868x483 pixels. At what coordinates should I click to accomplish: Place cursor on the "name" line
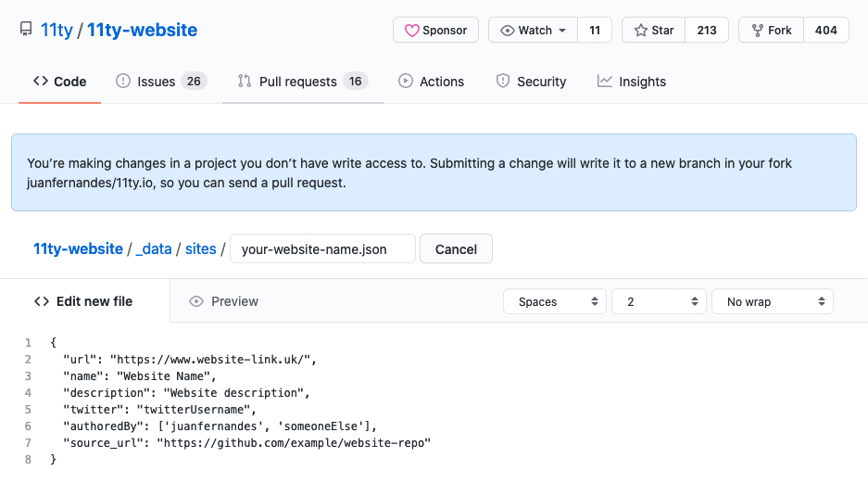pos(140,375)
